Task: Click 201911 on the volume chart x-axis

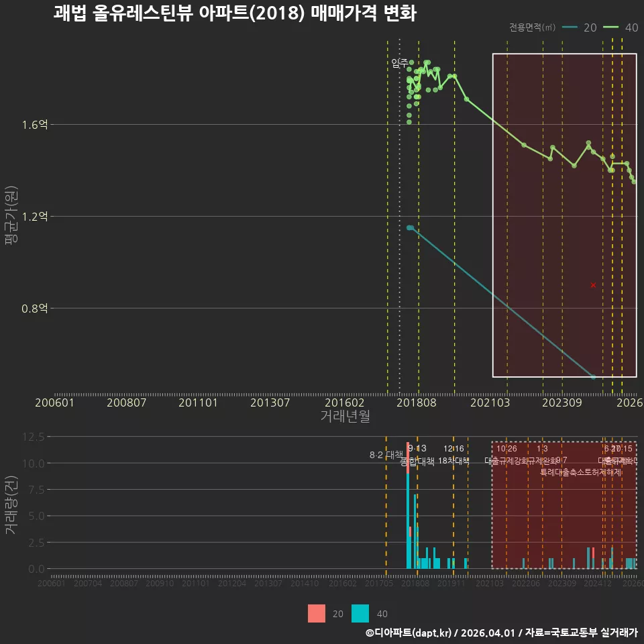Action: click(451, 583)
